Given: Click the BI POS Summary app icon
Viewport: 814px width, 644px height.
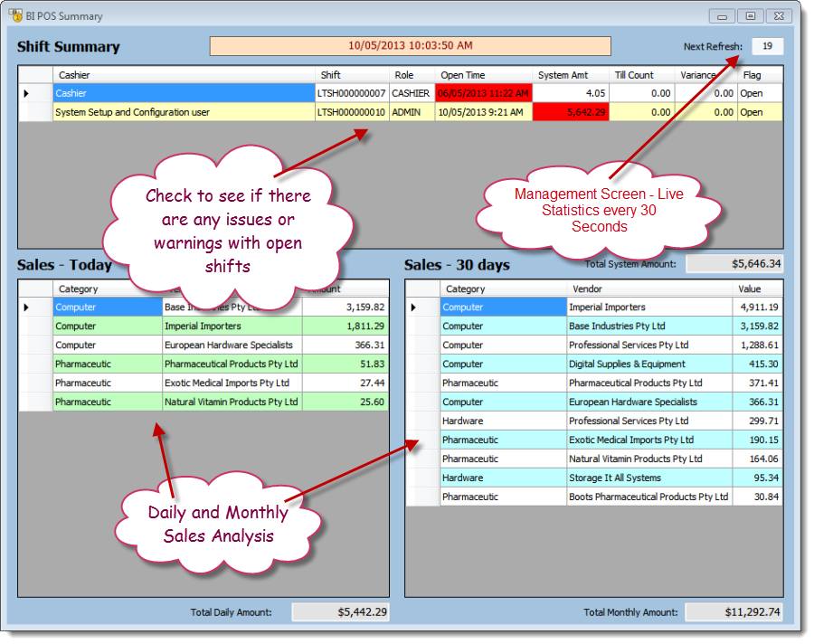Looking at the screenshot, I should click(x=15, y=15).
